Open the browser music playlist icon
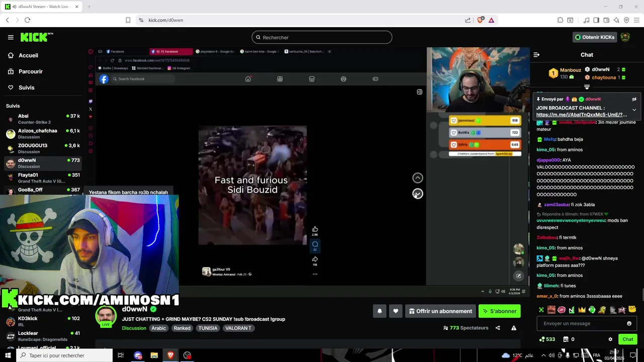644x362 pixels. [x=586, y=20]
